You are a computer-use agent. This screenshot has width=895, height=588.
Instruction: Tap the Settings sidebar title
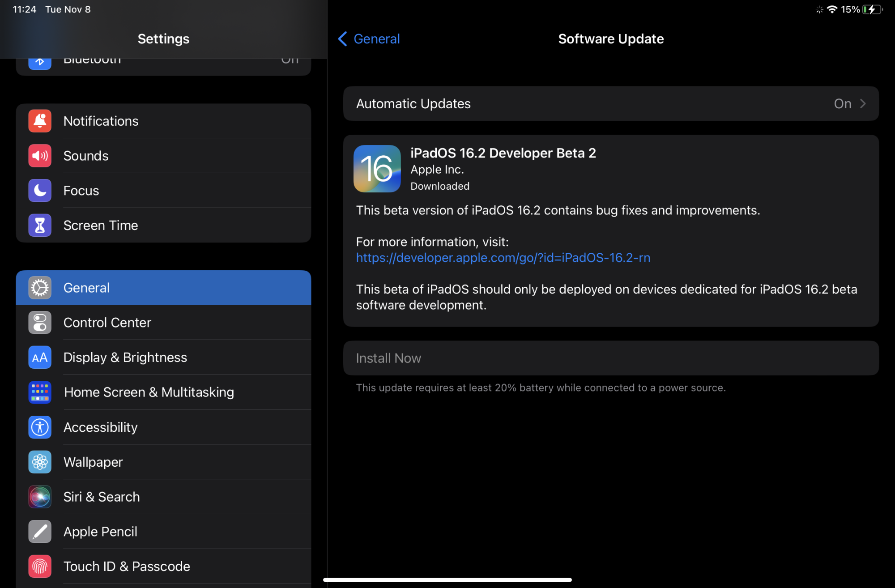coord(163,39)
